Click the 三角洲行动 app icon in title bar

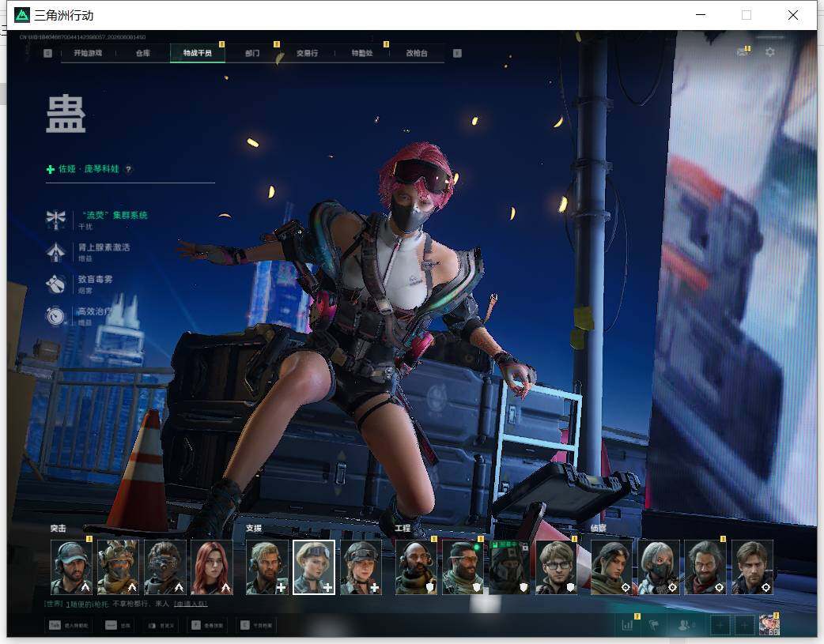22,15
